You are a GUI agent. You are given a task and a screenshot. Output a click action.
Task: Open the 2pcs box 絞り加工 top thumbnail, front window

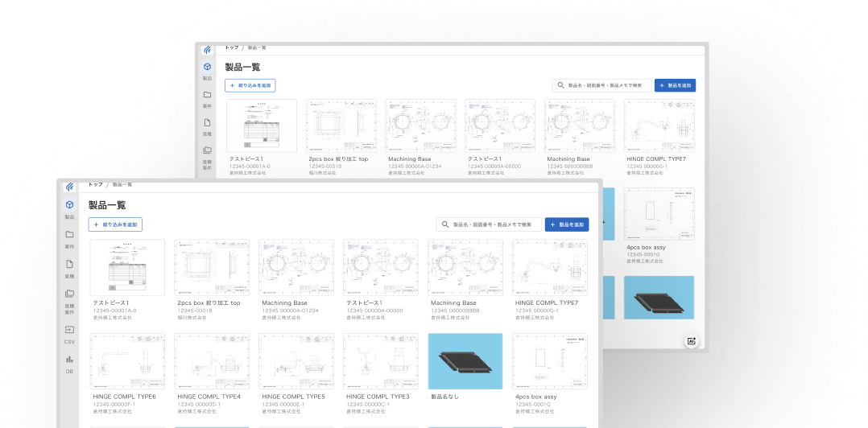point(212,268)
